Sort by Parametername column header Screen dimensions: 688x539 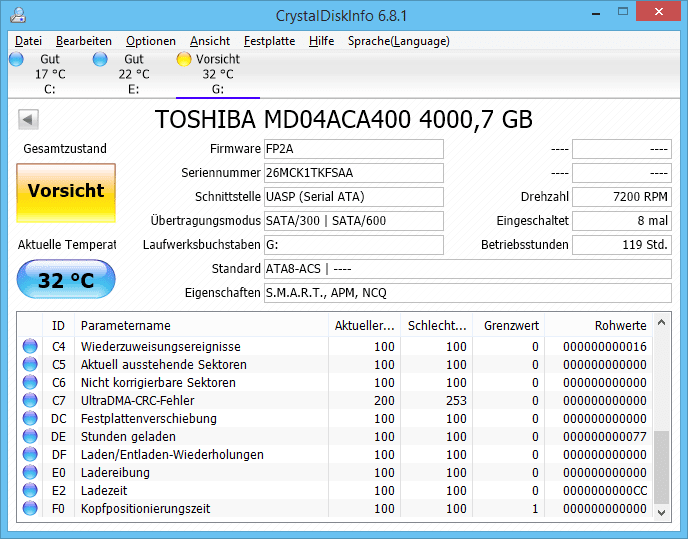click(201, 326)
